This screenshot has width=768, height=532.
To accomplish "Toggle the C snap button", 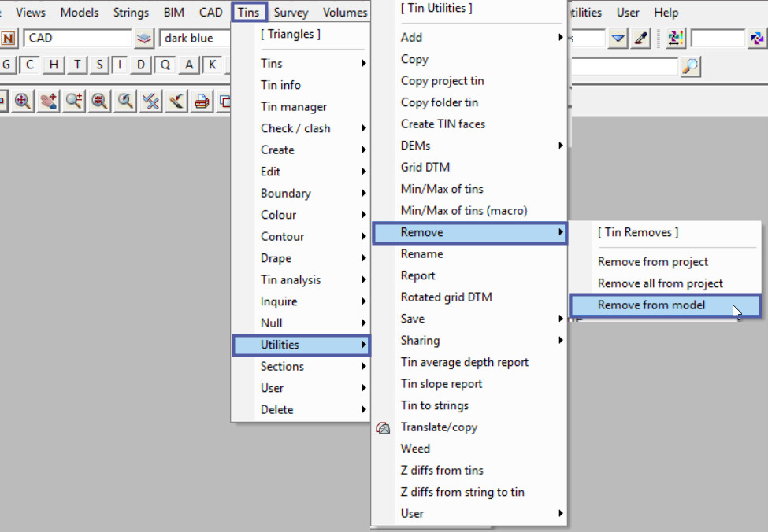I will 30,65.
